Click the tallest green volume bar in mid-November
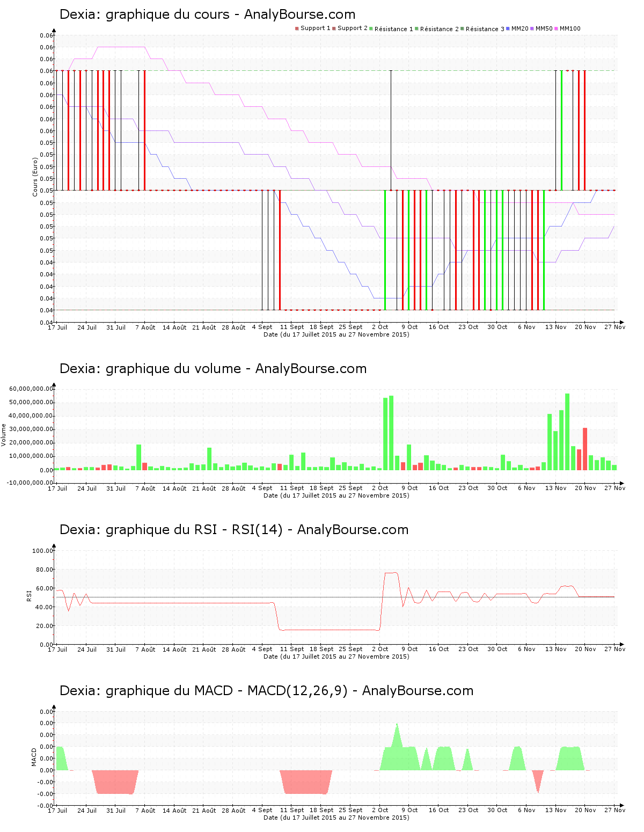Screen dimensions: 644x832 pos(567,432)
